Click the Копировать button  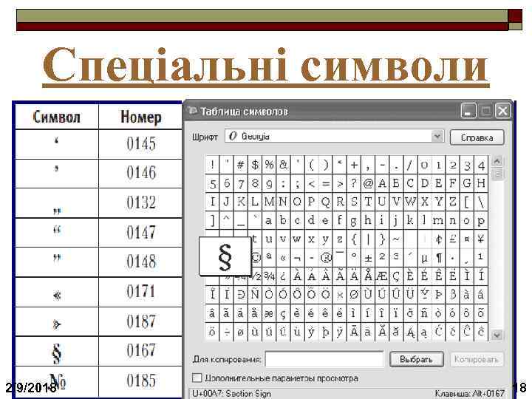click(x=477, y=359)
